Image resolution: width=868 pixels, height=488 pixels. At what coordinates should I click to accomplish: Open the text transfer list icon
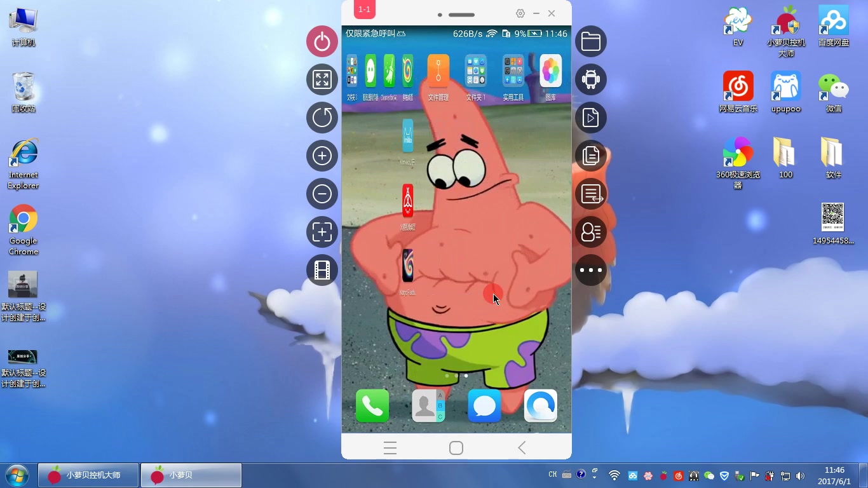(x=591, y=194)
